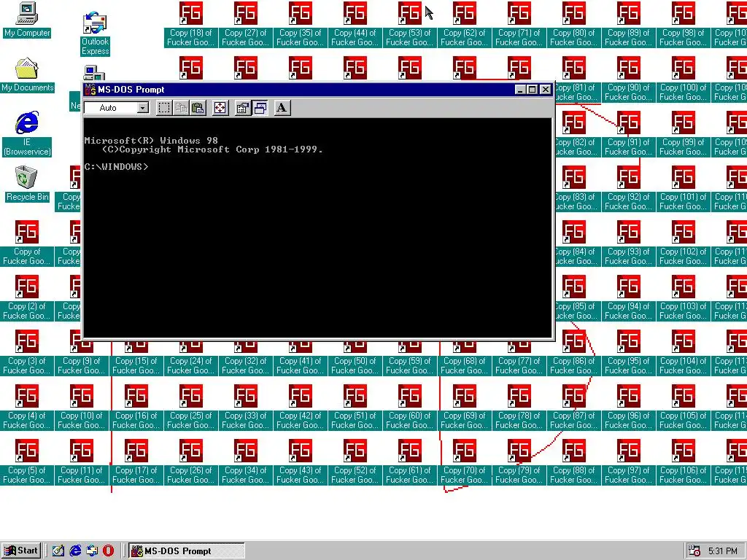Image resolution: width=747 pixels, height=560 pixels.
Task: Launch Internet Explorer from quick launch
Action: pyautogui.click(x=75, y=551)
